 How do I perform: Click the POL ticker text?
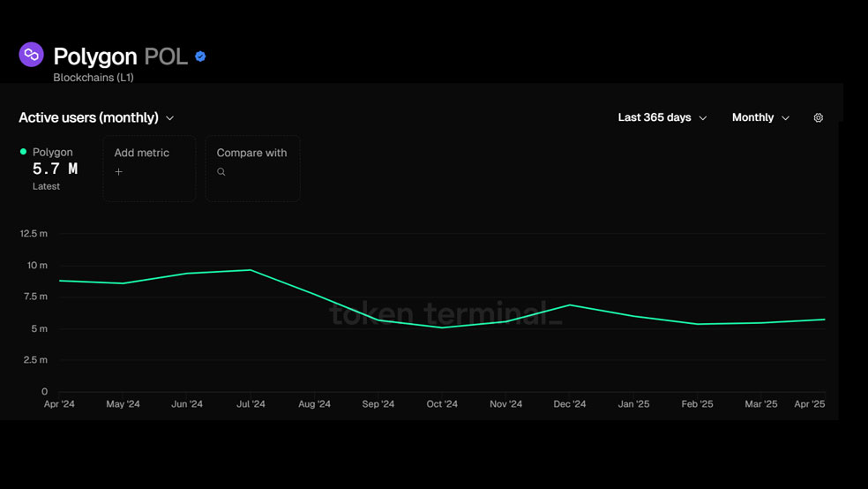pyautogui.click(x=166, y=56)
